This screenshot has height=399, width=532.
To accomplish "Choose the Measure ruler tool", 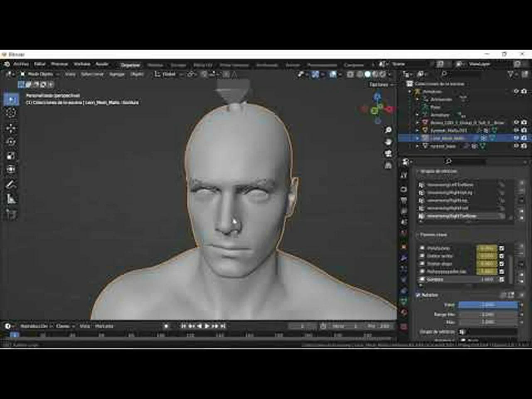I will [x=11, y=199].
